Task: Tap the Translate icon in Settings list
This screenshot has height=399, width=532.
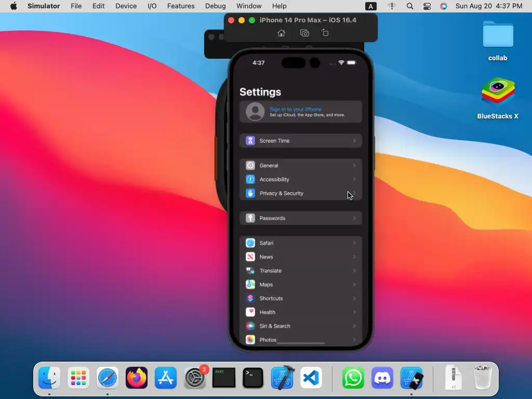Action: [x=250, y=271]
